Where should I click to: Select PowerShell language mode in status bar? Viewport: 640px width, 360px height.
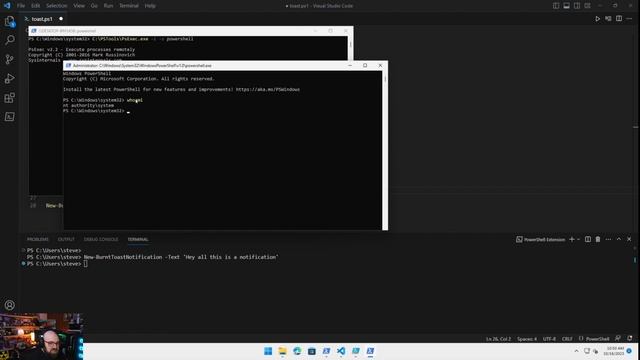coord(598,339)
